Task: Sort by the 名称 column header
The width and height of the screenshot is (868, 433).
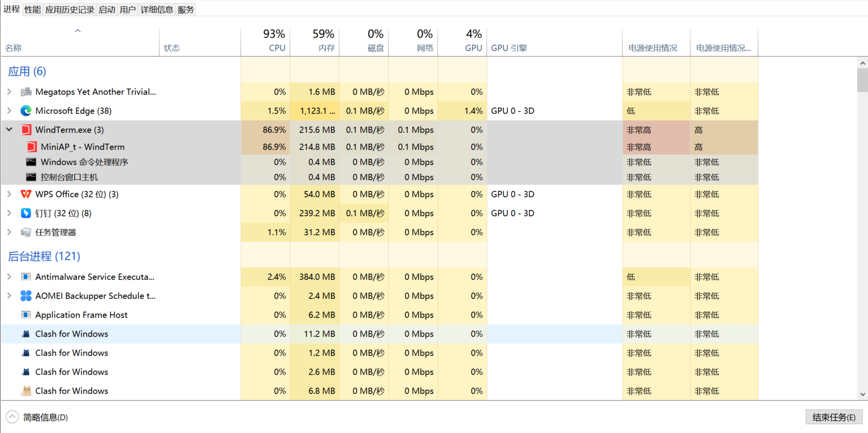Action: coord(80,42)
